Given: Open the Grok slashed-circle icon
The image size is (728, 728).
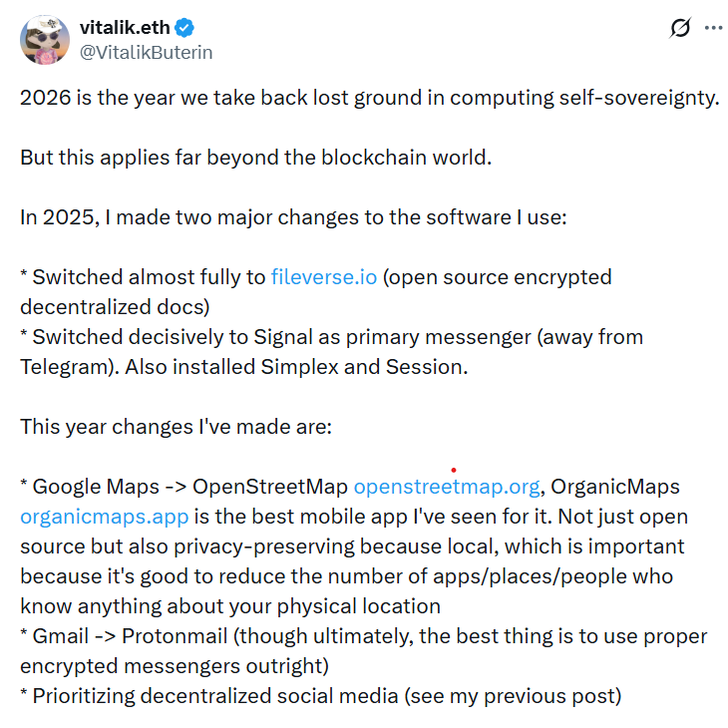Looking at the screenshot, I should (x=680, y=29).
